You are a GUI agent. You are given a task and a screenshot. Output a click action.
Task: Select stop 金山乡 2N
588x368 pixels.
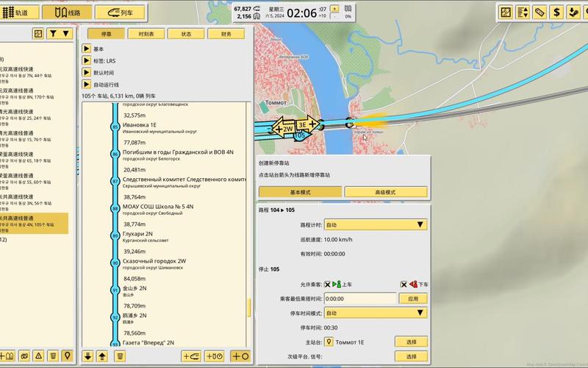click(x=135, y=289)
